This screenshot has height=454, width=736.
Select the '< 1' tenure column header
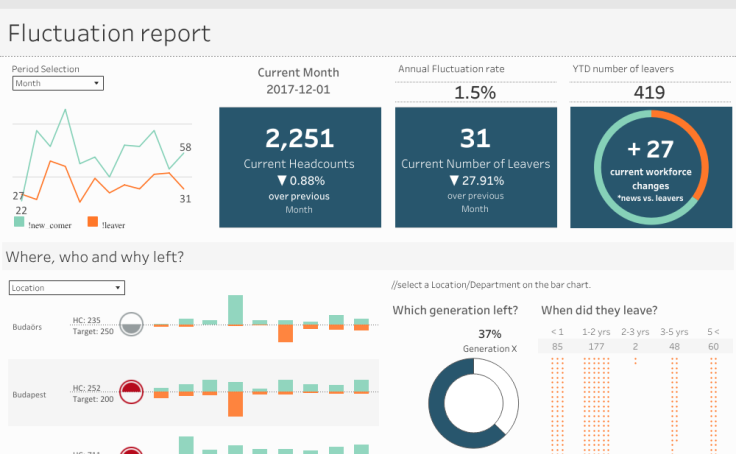[557, 331]
